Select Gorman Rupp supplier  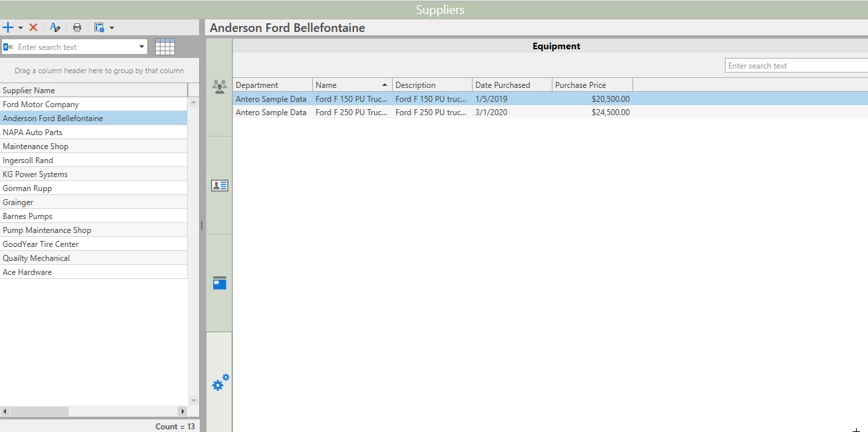(x=94, y=188)
